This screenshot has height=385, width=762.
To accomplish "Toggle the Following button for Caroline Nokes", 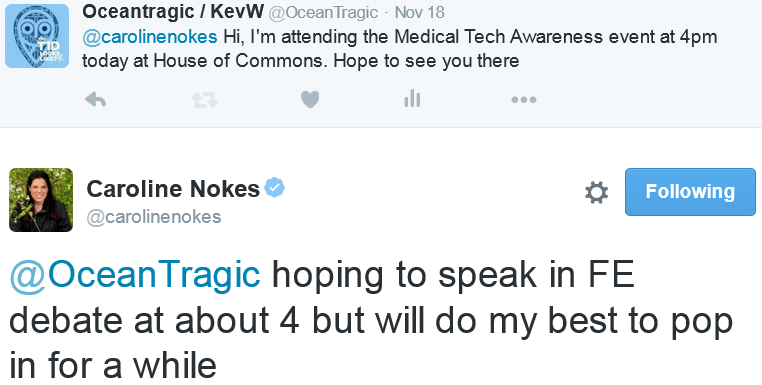I will click(x=690, y=192).
